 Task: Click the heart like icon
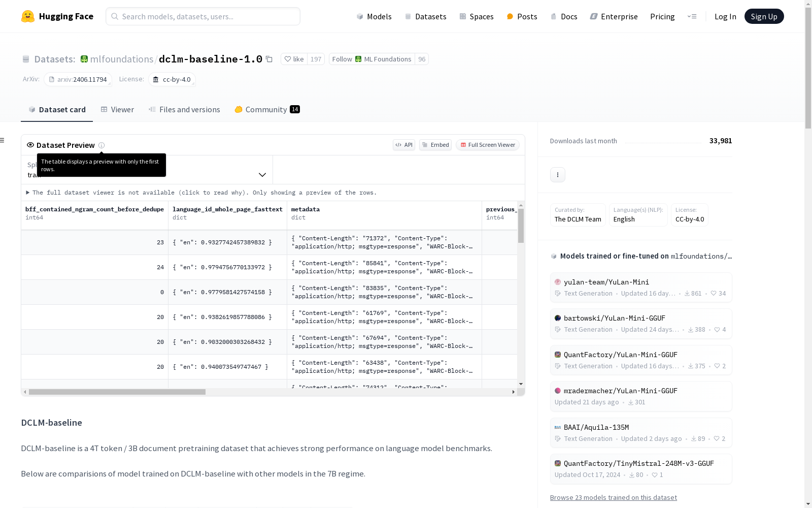(288, 59)
